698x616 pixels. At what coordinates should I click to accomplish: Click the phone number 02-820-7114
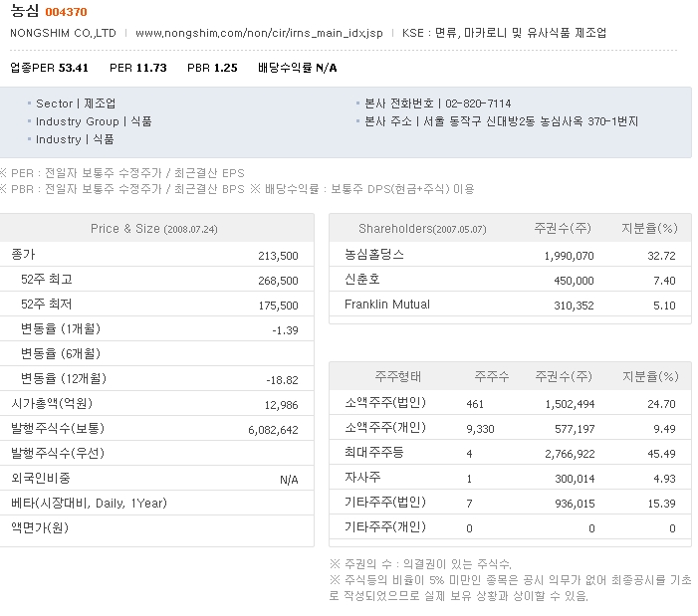pyautogui.click(x=478, y=103)
